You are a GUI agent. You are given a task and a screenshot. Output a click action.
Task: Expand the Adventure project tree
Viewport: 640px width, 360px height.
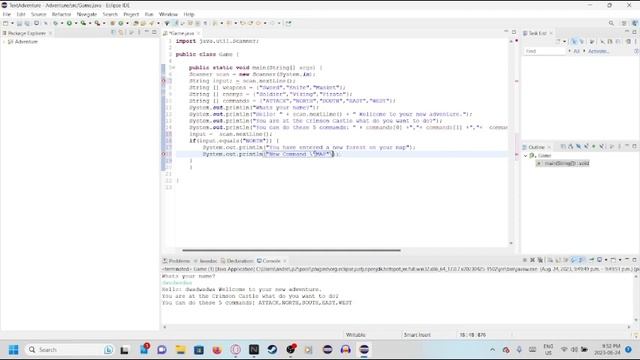pyautogui.click(x=4, y=42)
